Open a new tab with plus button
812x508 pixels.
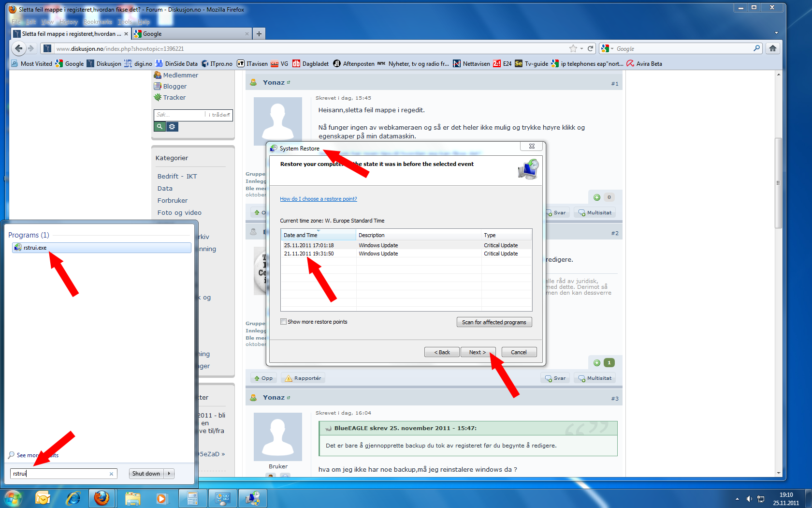tap(259, 34)
